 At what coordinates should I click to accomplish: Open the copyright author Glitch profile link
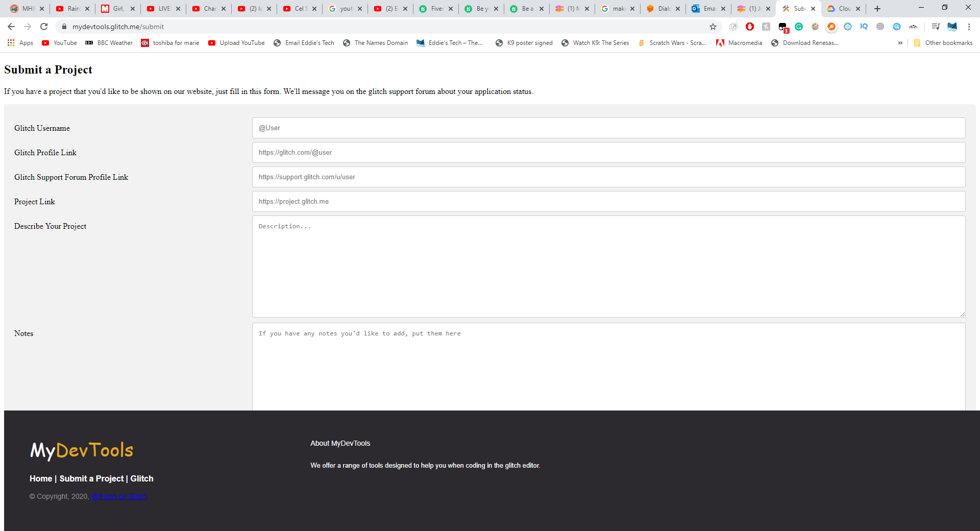[x=119, y=497]
